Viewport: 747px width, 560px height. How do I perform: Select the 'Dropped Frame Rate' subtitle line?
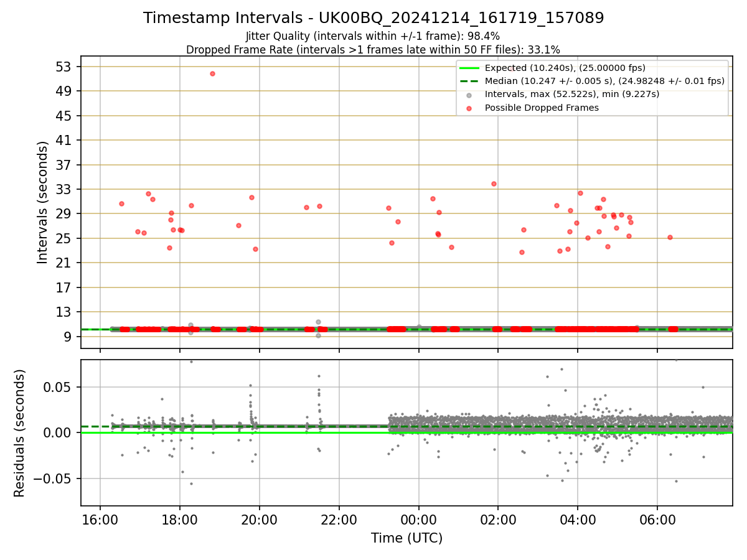(373, 50)
